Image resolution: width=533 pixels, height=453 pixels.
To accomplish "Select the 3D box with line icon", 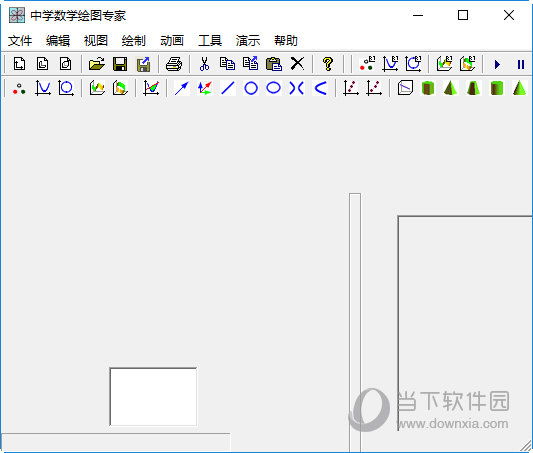I will pyautogui.click(x=405, y=88).
